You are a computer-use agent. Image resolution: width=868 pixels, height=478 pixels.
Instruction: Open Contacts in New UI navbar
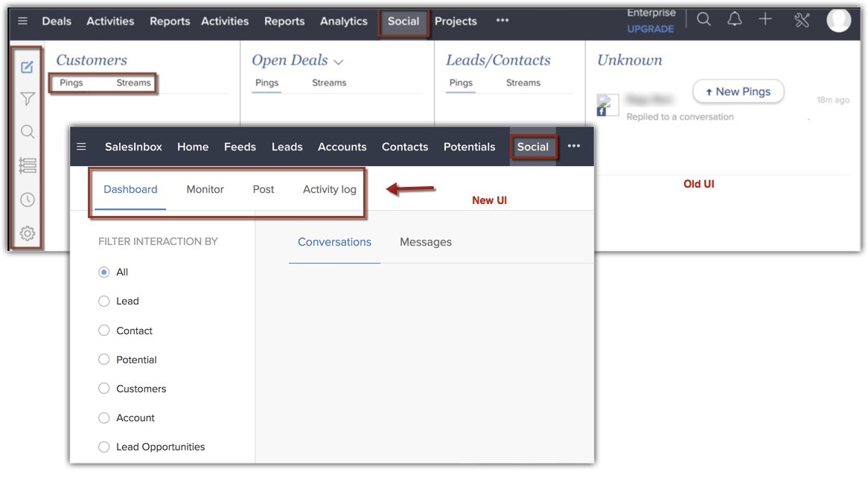click(405, 147)
